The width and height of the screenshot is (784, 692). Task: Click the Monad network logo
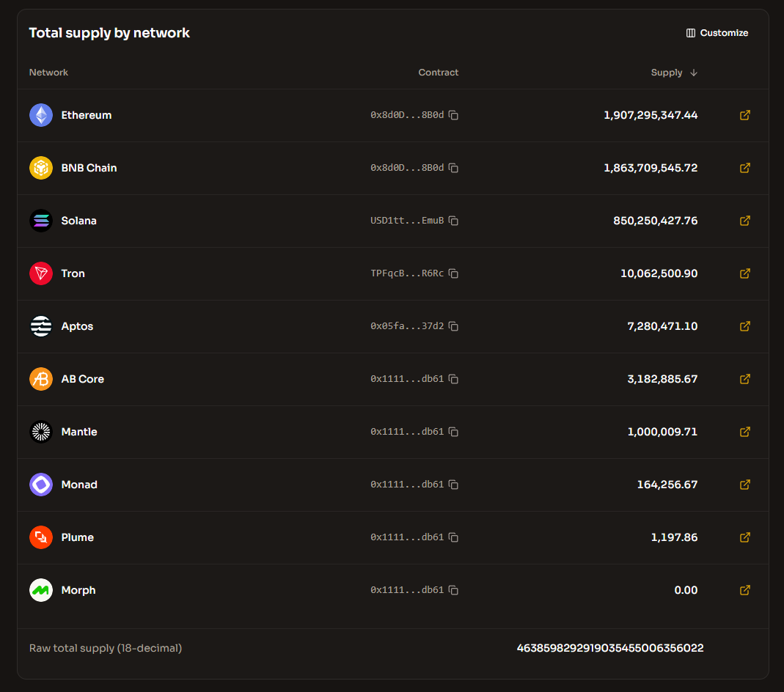click(x=41, y=485)
